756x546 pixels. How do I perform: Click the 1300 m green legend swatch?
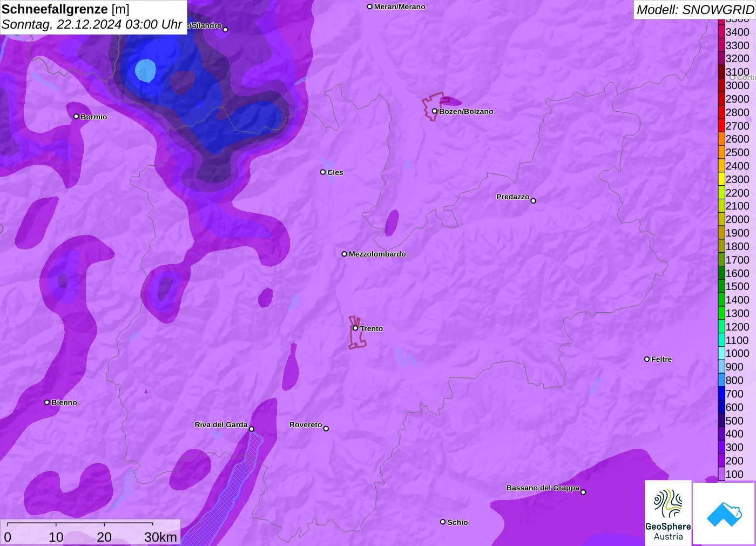(x=721, y=313)
